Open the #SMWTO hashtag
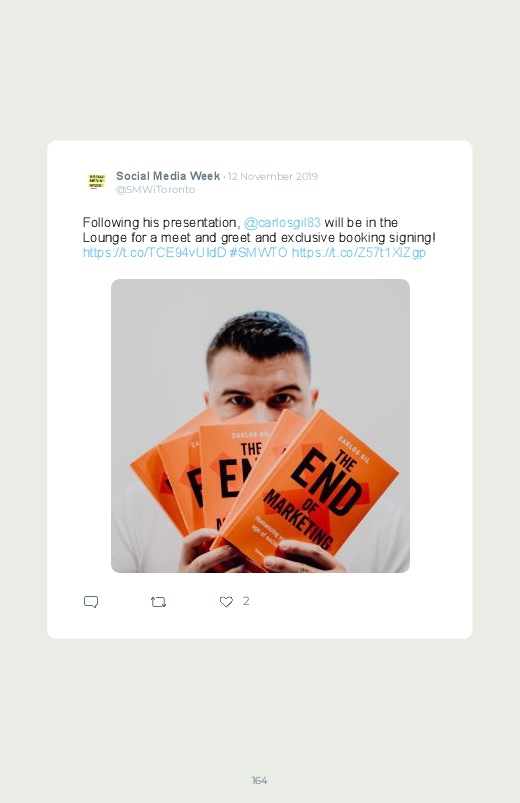The width and height of the screenshot is (520, 803). pos(258,252)
